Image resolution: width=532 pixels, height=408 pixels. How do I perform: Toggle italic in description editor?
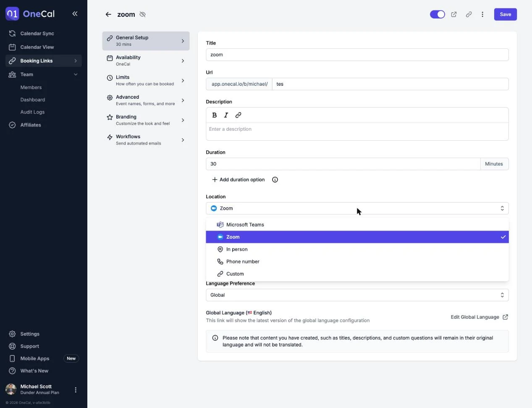point(226,115)
